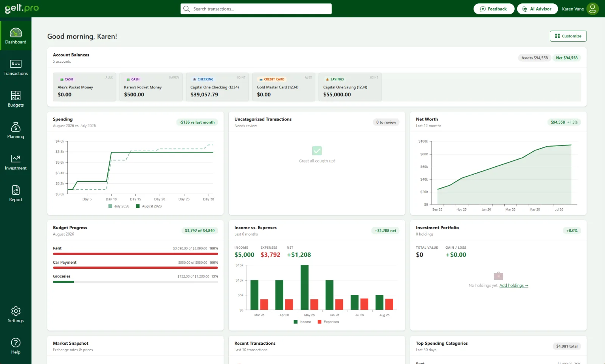The width and height of the screenshot is (605, 364).
Task: Click the May 26 income bar
Action: point(304,288)
